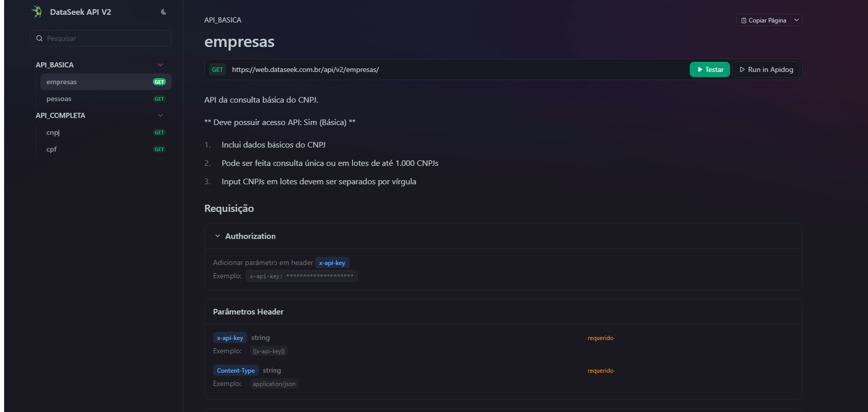
Task: Collapse the Authorization section chevron
Action: click(218, 236)
